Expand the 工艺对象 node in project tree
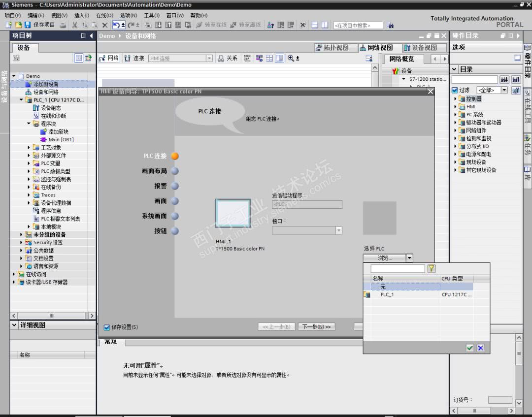Screen dimensions: 532x417 [29, 148]
